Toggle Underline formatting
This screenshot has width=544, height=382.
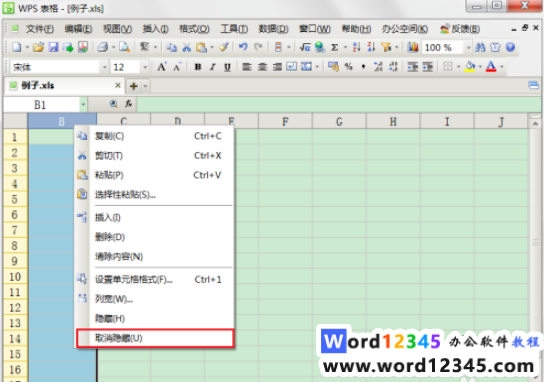(227, 67)
